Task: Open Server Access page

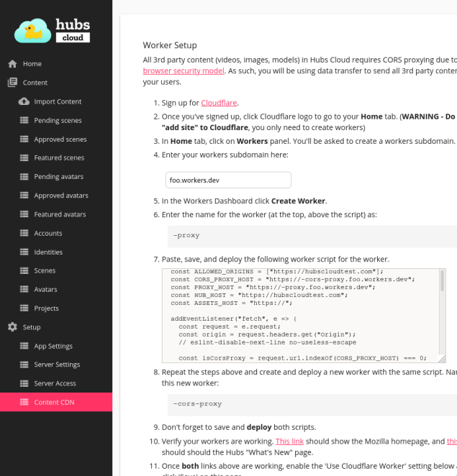Action: [x=56, y=383]
